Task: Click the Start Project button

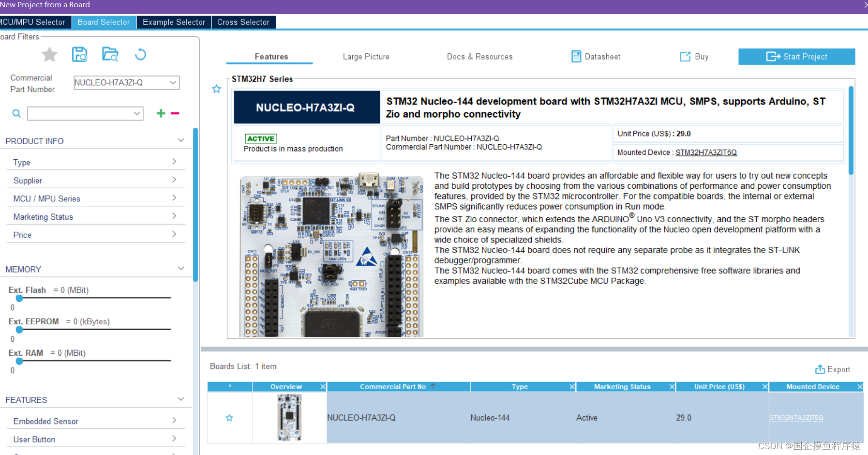Action: tap(797, 57)
